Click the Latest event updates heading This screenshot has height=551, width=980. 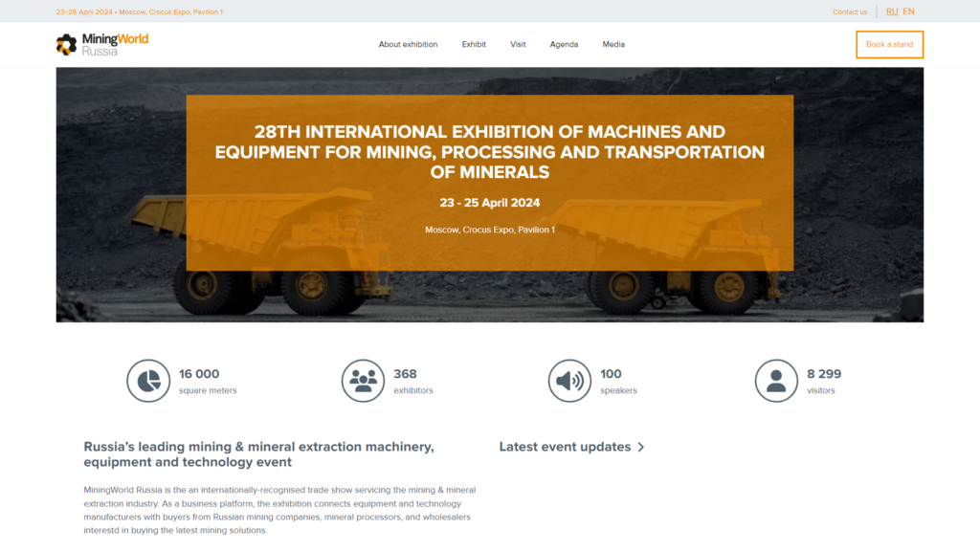[x=565, y=447]
